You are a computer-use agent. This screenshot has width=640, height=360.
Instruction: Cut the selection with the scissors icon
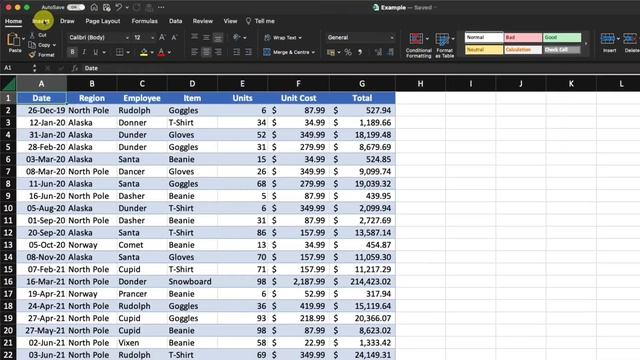[x=32, y=35]
